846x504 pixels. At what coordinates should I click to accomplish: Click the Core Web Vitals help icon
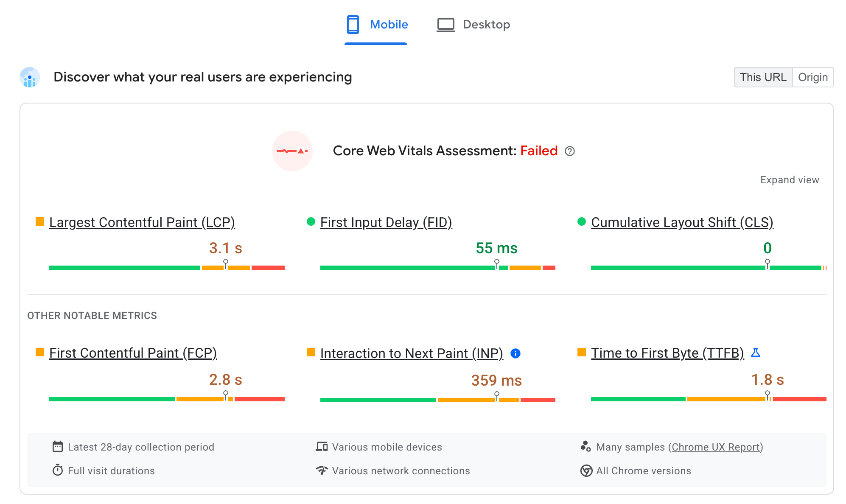(x=570, y=151)
